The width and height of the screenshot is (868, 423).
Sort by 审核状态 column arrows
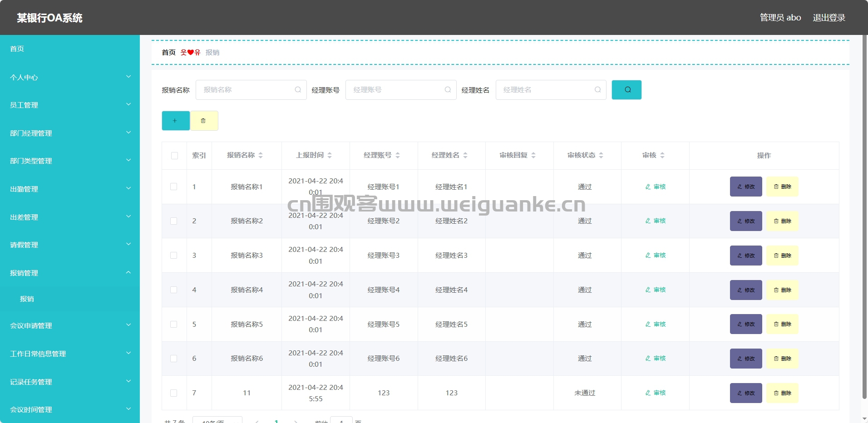click(x=601, y=155)
